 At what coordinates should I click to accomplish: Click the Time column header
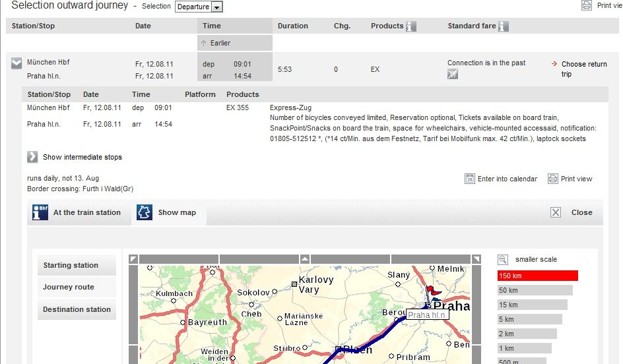(234, 26)
